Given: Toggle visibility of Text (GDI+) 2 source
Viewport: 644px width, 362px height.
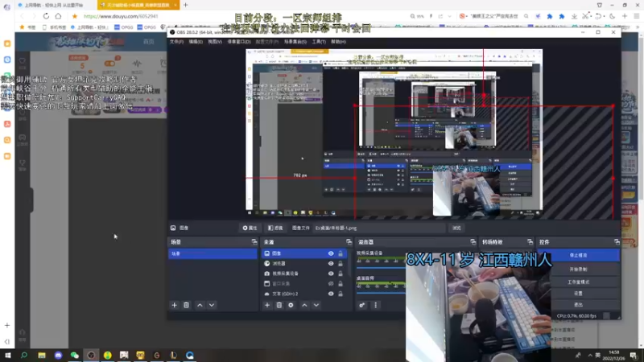Looking at the screenshot, I should click(x=331, y=294).
